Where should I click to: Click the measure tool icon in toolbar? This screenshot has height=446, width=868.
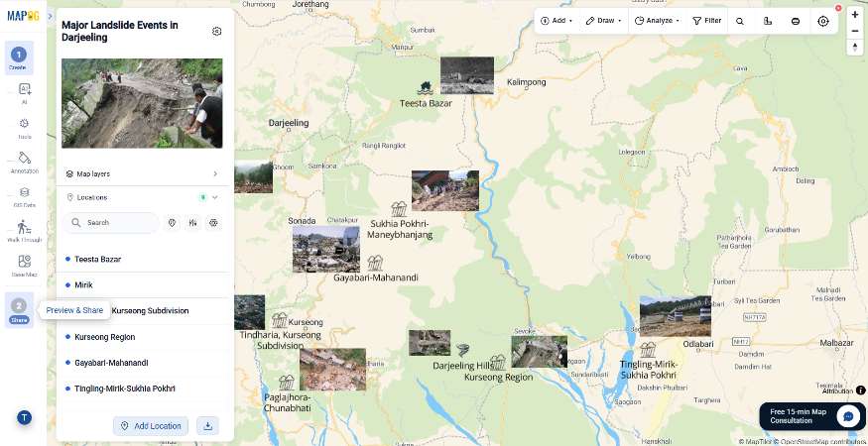pos(767,21)
